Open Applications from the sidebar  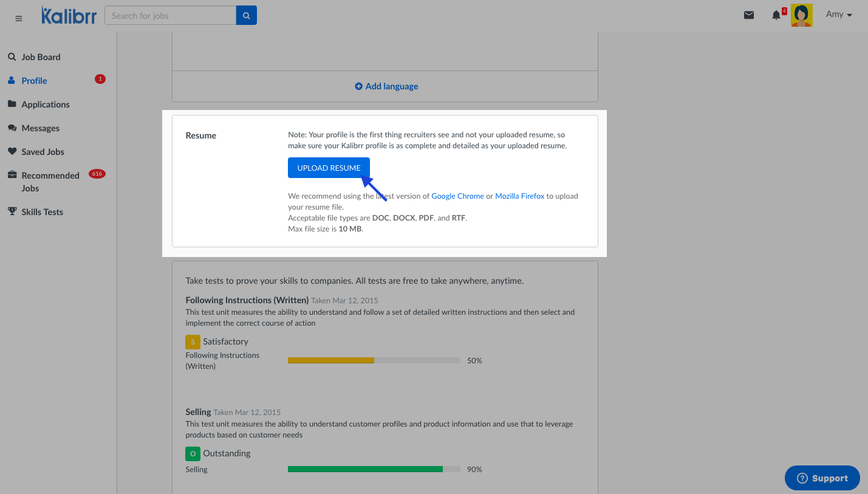click(46, 105)
